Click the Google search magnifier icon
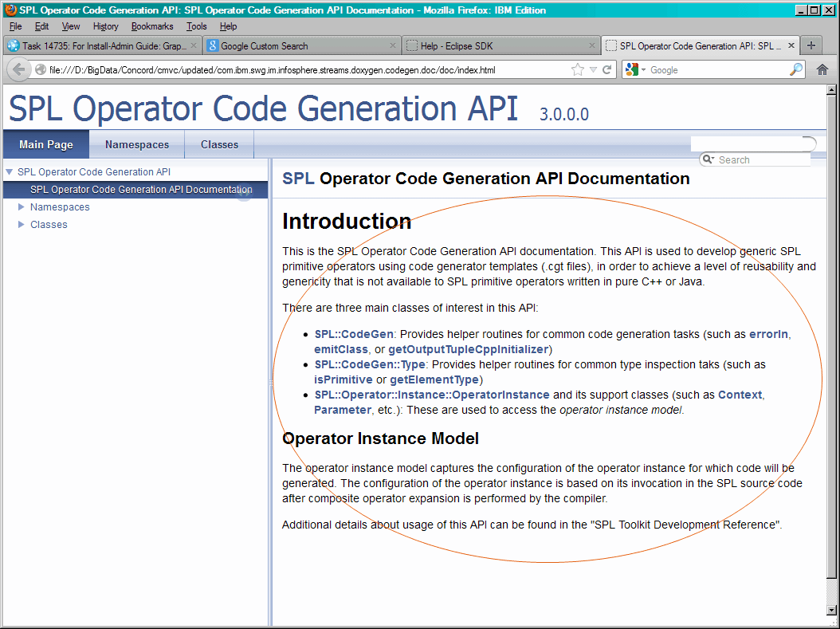The height and width of the screenshot is (629, 840). click(x=796, y=69)
